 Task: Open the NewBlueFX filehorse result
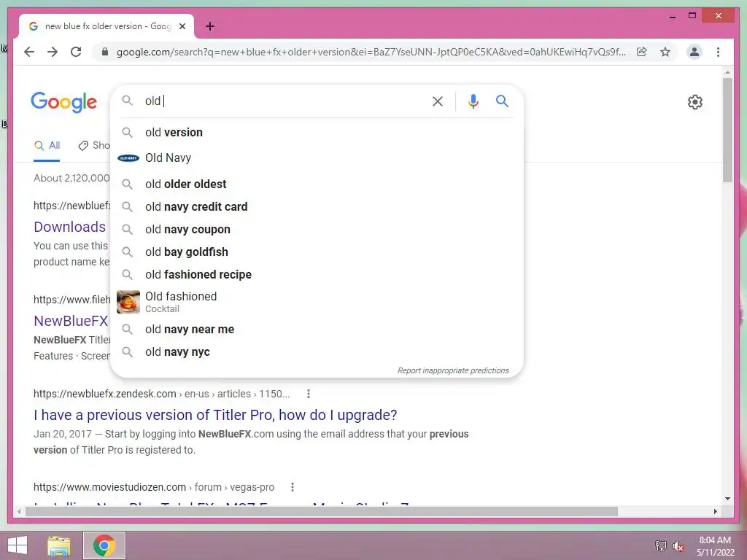71,321
